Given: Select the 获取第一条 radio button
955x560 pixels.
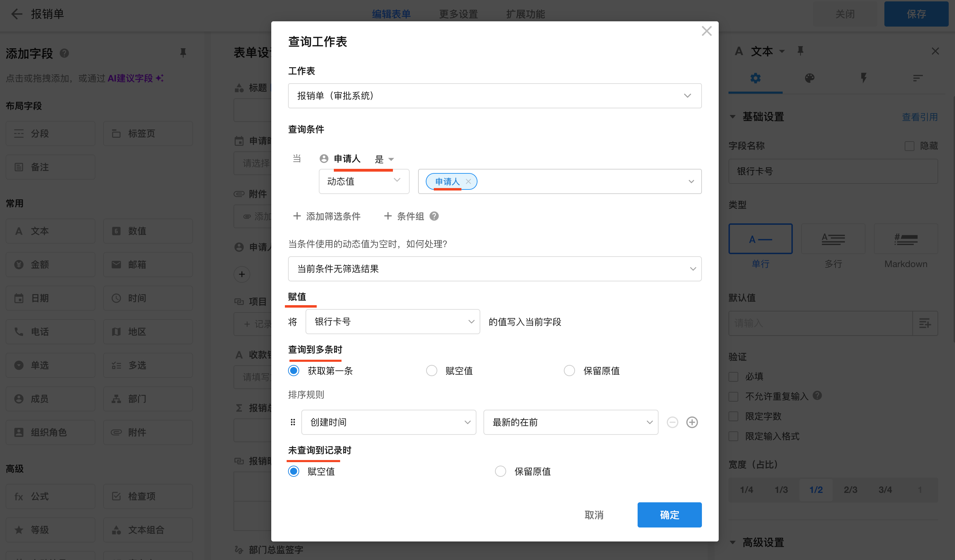Looking at the screenshot, I should pyautogui.click(x=294, y=371).
